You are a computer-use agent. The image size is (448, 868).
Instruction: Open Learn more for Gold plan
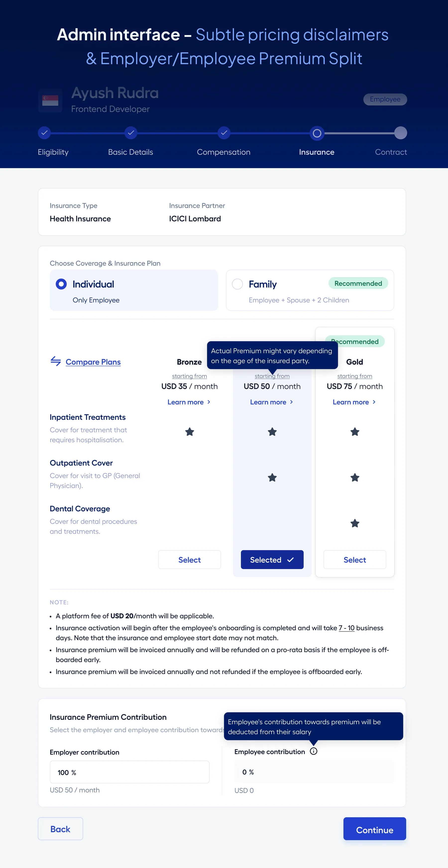[x=354, y=402]
